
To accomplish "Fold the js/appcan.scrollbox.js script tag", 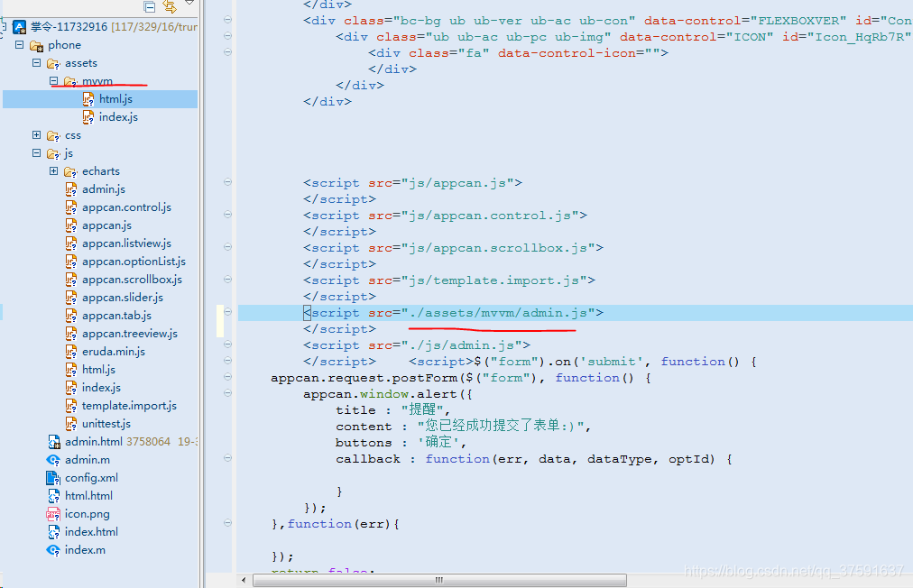I will [227, 247].
